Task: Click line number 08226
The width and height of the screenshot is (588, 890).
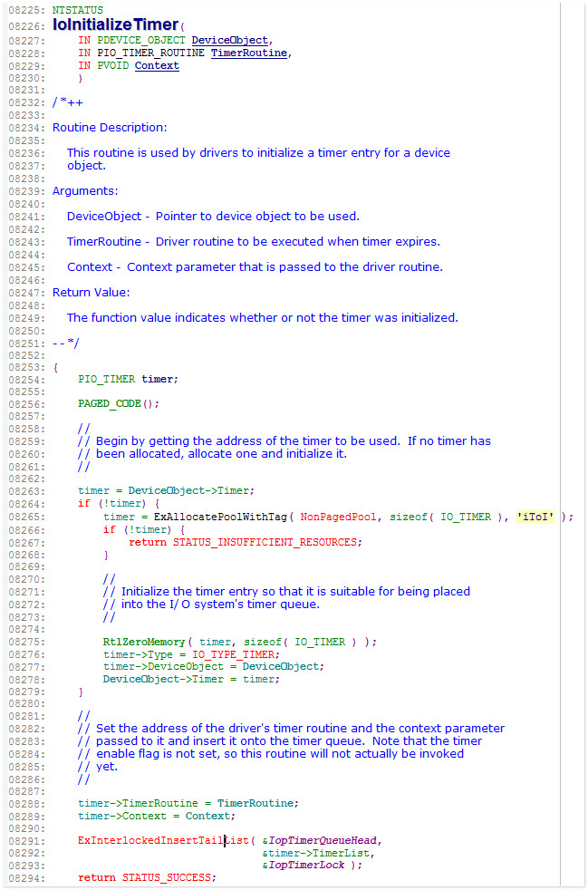Action: (28, 26)
